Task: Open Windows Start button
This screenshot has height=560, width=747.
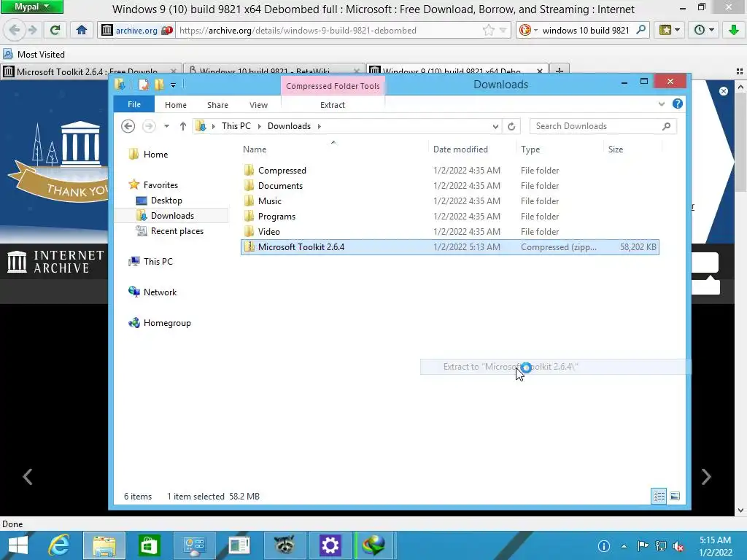Action: 18,545
